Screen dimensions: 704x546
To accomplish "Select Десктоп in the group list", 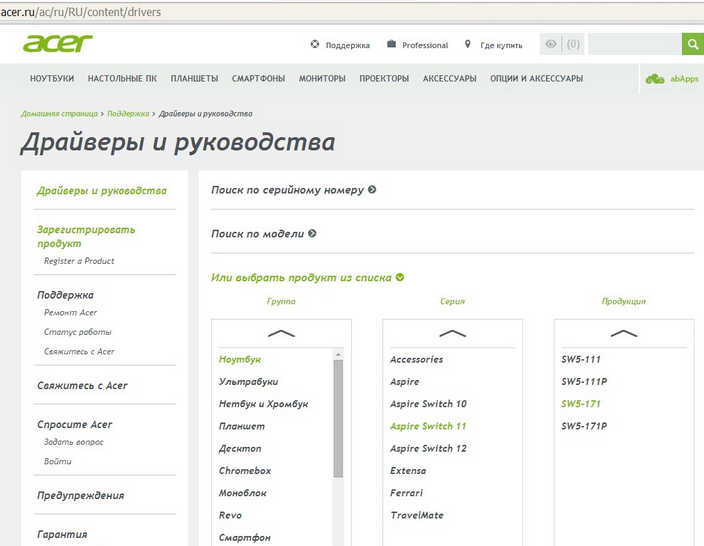I will [240, 449].
